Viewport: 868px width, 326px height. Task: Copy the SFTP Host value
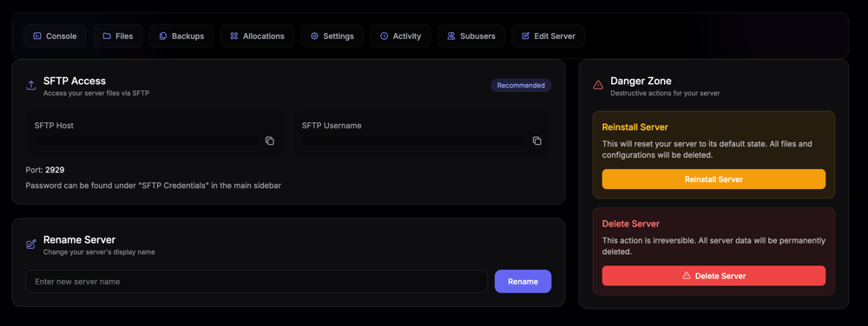270,141
